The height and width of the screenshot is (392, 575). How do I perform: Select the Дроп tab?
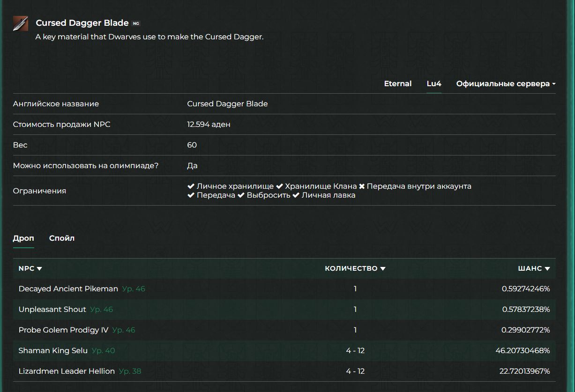[23, 238]
